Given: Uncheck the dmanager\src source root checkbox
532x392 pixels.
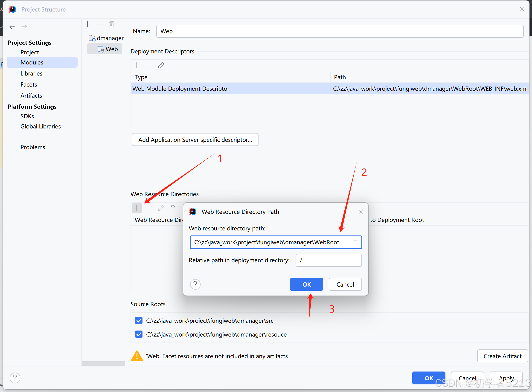Looking at the screenshot, I should pyautogui.click(x=139, y=321).
